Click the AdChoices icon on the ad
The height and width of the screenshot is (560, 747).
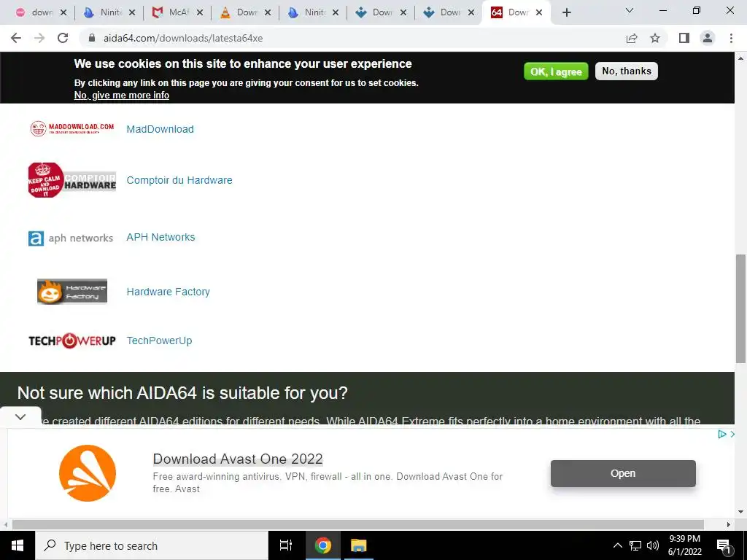point(722,434)
